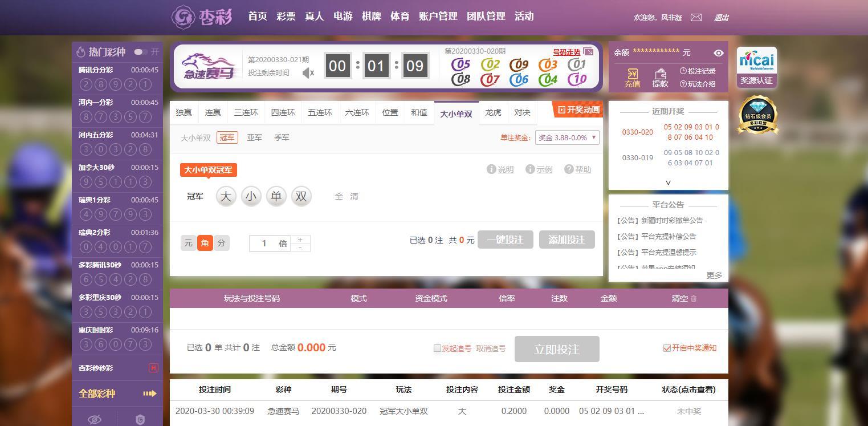Viewport: 868px width, 426px height.
Task: Open the mail envelope icon in header
Action: [x=696, y=18]
